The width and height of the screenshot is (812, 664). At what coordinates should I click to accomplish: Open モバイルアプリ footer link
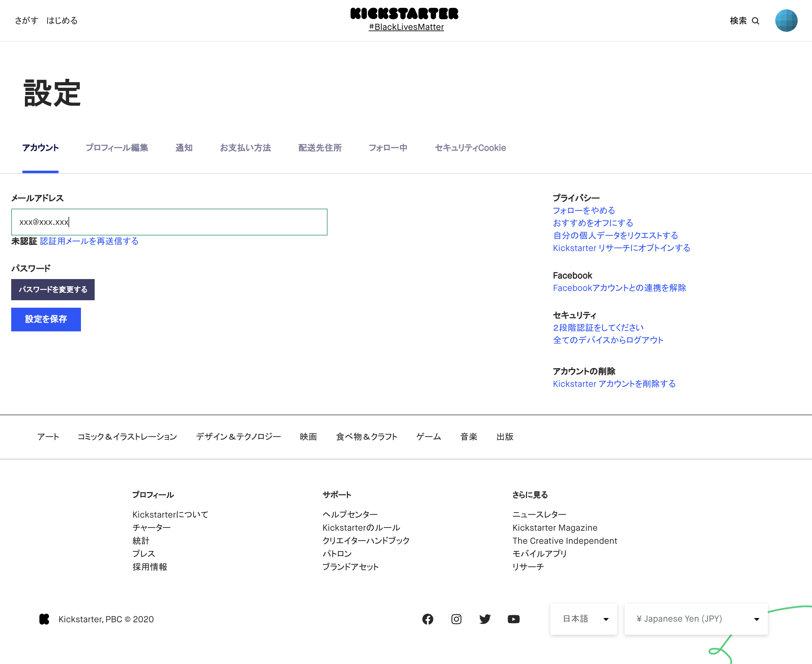coord(540,554)
